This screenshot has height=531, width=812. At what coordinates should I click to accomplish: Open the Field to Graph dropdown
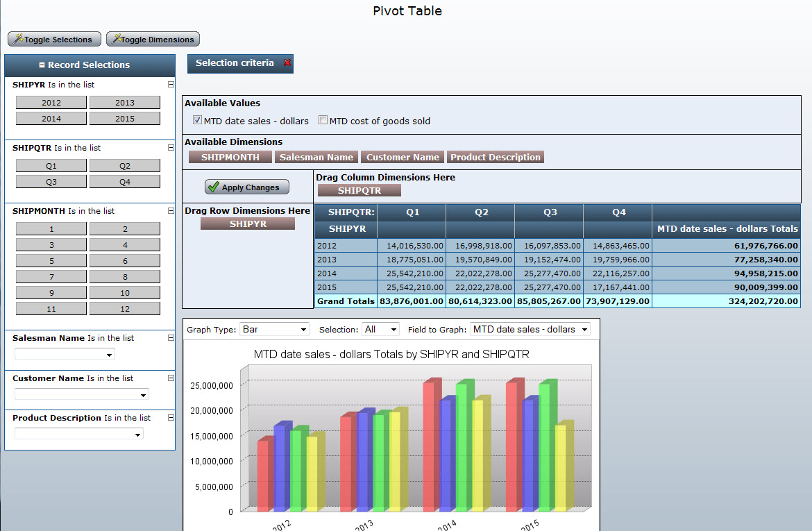point(530,330)
